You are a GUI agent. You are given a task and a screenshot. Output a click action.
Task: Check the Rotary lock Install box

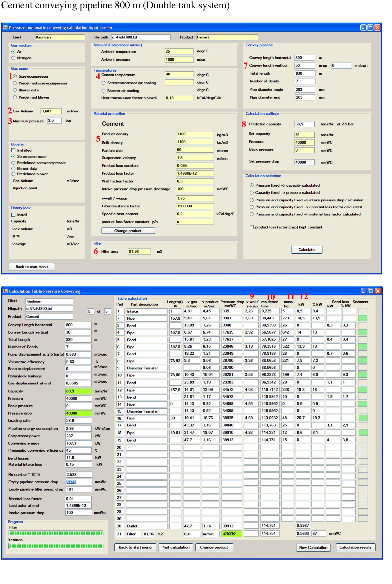click(x=14, y=215)
